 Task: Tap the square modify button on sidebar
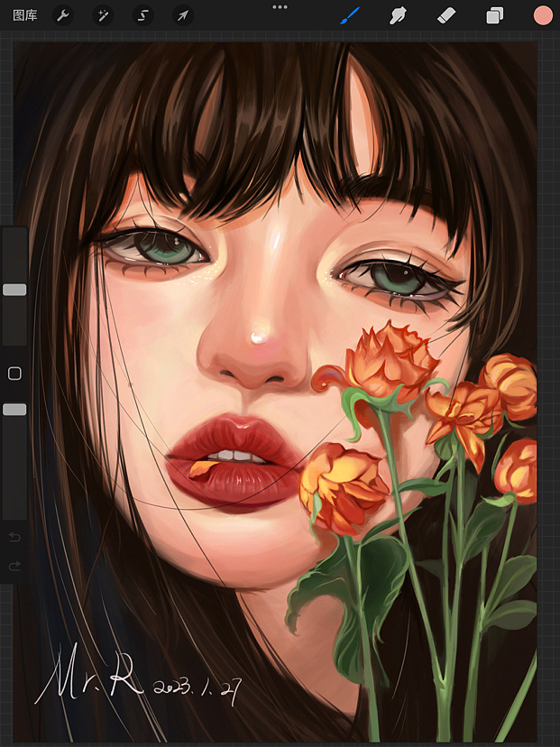(x=14, y=373)
